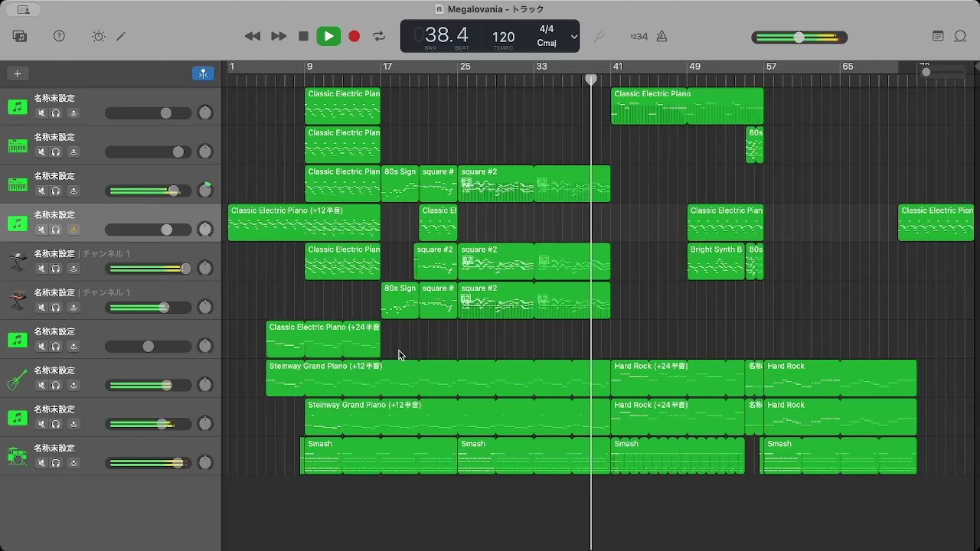Solo the drum kit track
Screen dimensions: 980x551
(x=56, y=463)
